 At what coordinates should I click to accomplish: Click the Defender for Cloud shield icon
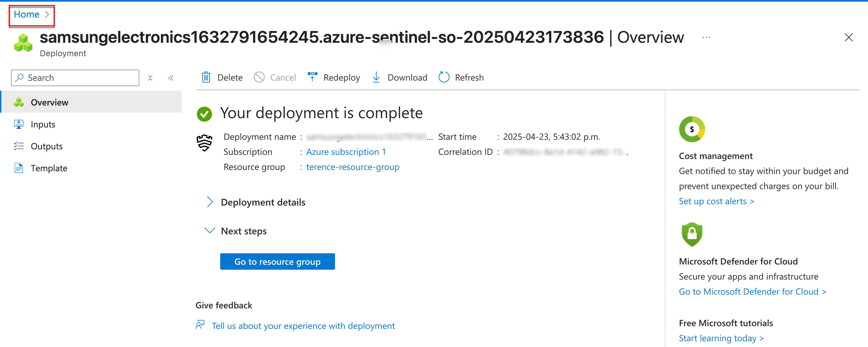691,234
